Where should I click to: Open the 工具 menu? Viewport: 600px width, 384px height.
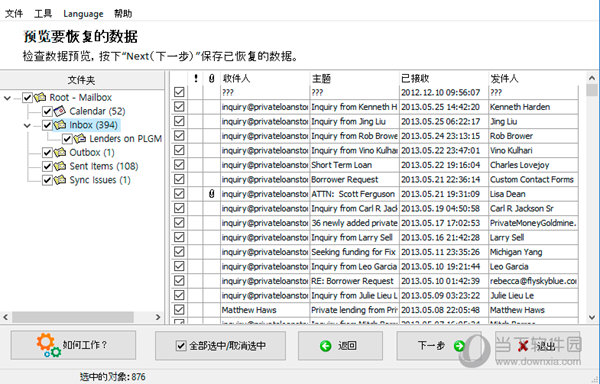[43, 14]
